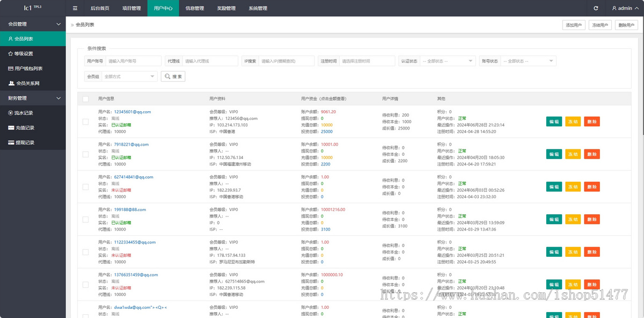Open 信息管理 tab
The height and width of the screenshot is (318, 644).
195,8
